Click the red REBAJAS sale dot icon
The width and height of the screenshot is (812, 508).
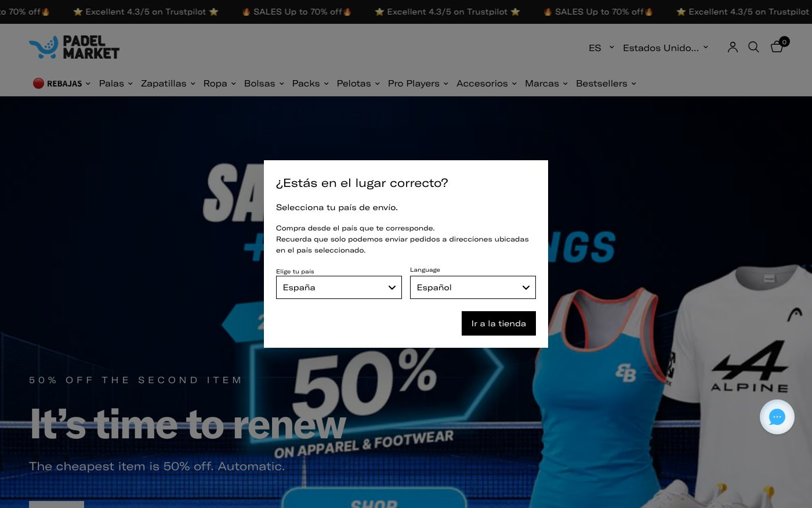pyautogui.click(x=38, y=84)
